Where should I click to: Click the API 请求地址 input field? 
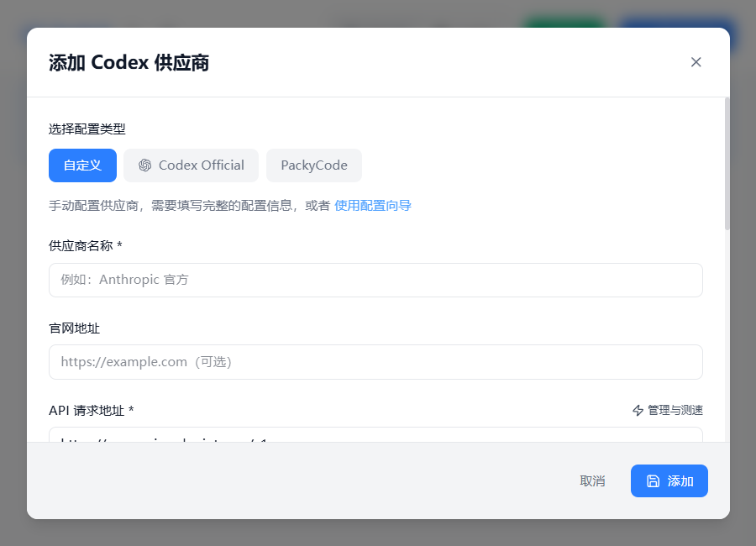(375, 435)
